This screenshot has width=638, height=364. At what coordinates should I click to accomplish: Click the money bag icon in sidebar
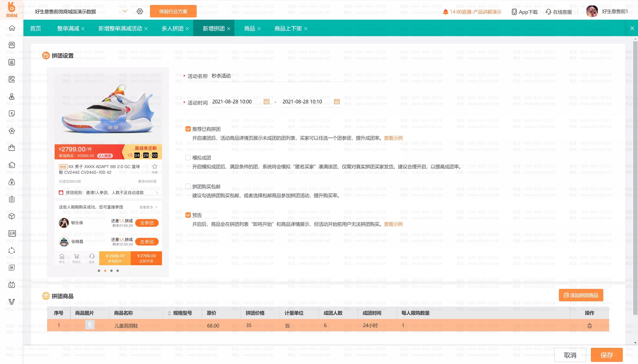pos(12,182)
